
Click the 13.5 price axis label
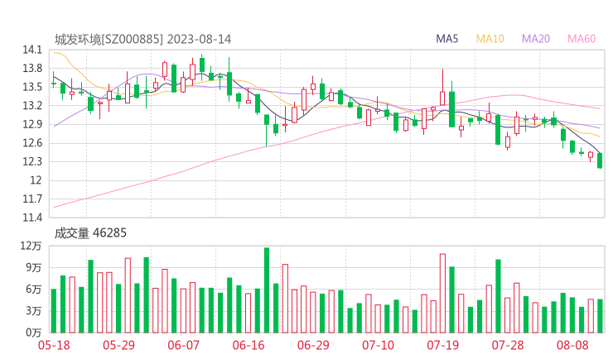(x=32, y=87)
